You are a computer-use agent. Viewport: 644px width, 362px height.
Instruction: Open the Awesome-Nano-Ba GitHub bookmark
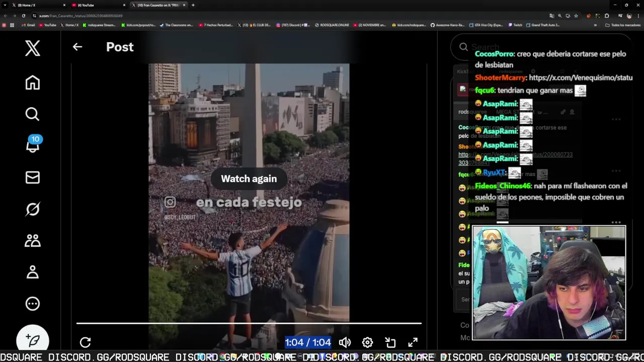(448, 25)
